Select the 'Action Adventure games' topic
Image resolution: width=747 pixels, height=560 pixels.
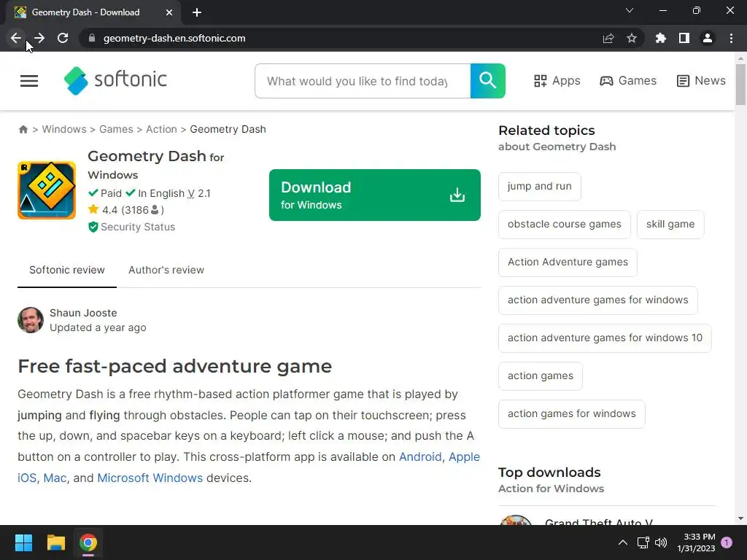point(568,262)
